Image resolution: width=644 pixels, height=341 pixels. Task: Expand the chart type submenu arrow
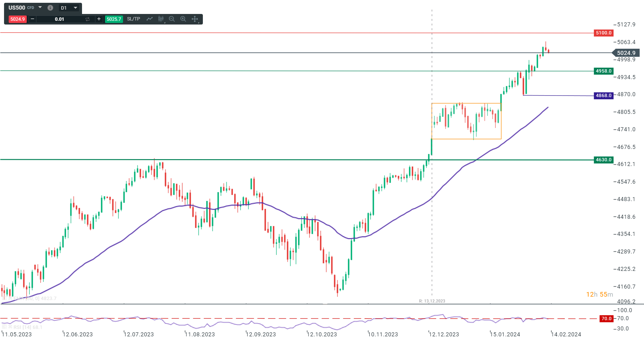164,22
